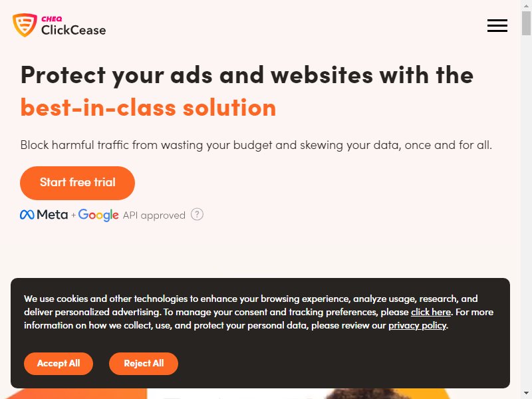Screen dimensions: 532x399
Task: Click the orange 'best-in-class solution' headline
Action: (148, 108)
